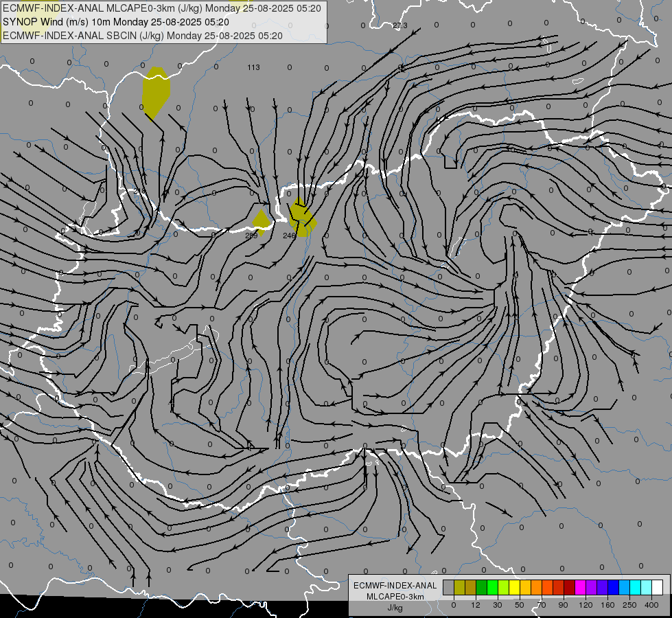Click the 113 value on the map

[x=253, y=67]
